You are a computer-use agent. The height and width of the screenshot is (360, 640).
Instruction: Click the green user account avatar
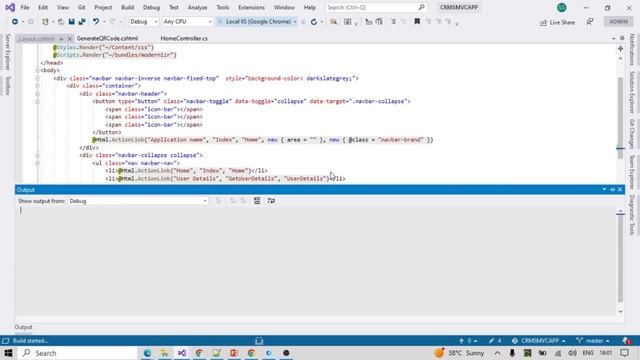coord(562,7)
